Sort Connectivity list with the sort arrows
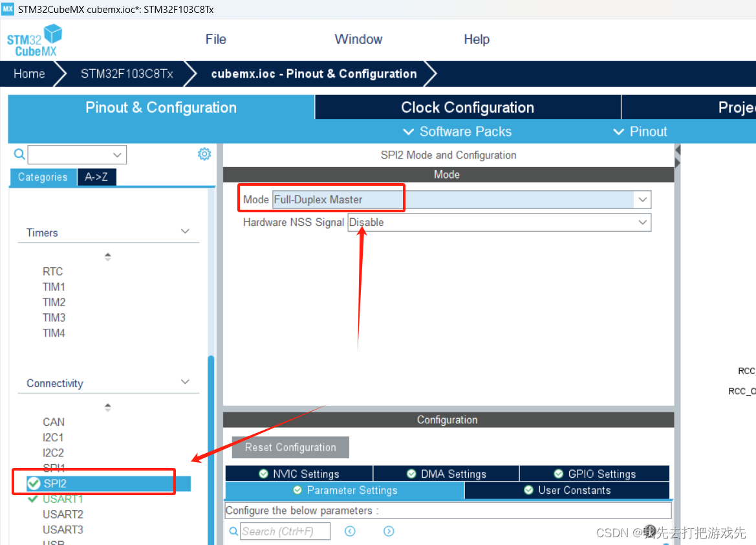The height and width of the screenshot is (545, 756). pyautogui.click(x=108, y=407)
